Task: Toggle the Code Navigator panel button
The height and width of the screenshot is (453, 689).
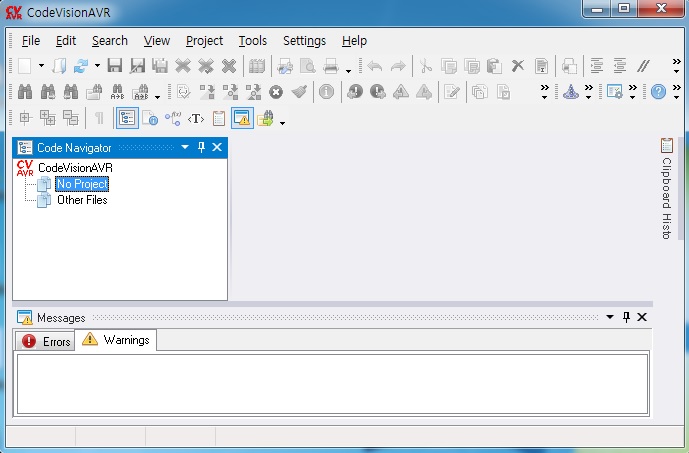Action: click(x=127, y=118)
